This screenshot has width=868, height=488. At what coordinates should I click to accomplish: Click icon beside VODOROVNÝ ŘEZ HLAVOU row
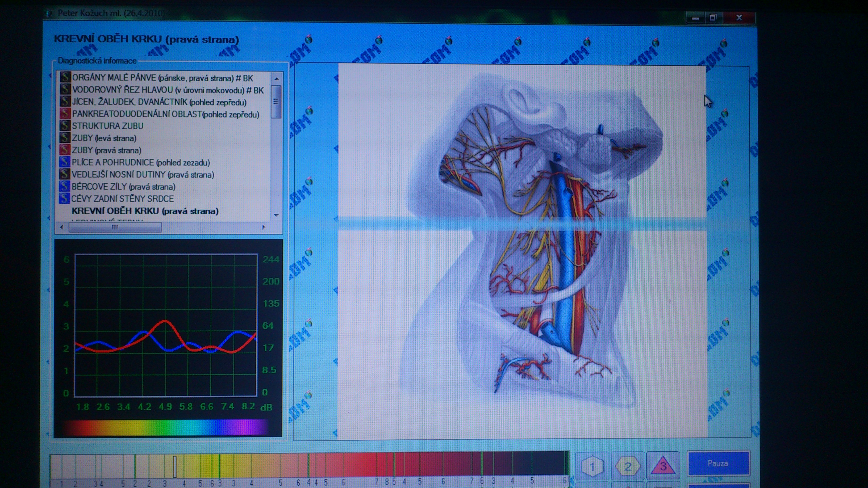[65, 90]
